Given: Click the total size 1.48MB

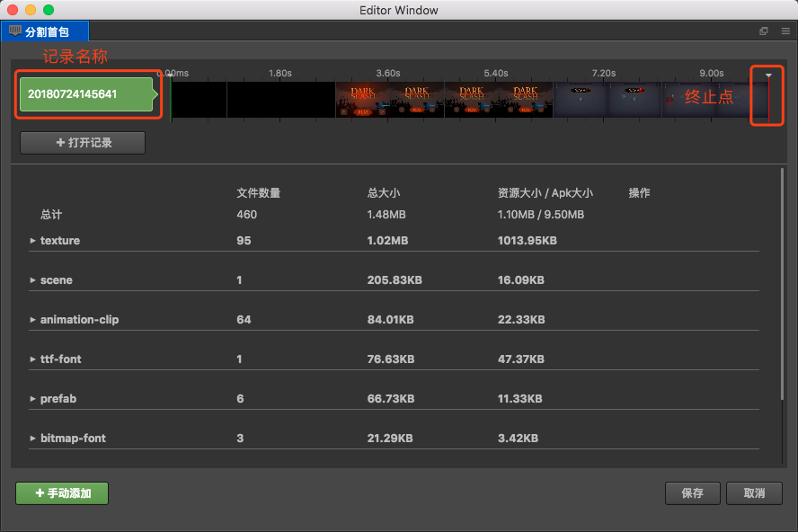Looking at the screenshot, I should pyautogui.click(x=386, y=214).
